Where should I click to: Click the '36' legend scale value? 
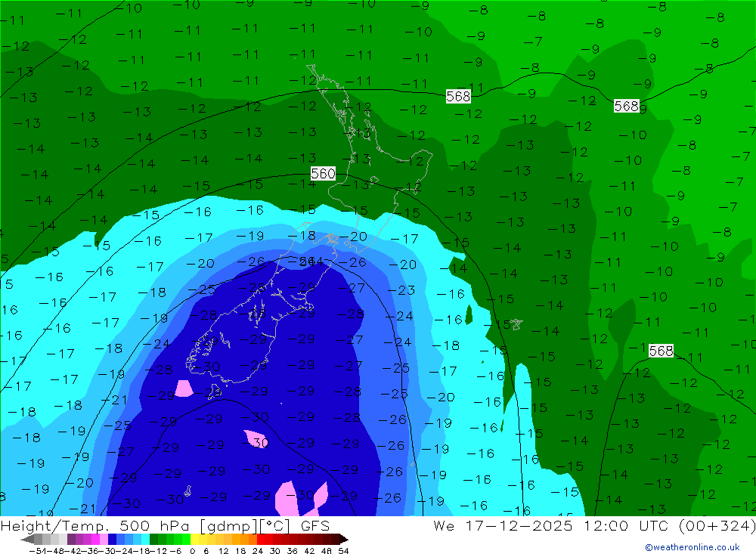pos(292,551)
